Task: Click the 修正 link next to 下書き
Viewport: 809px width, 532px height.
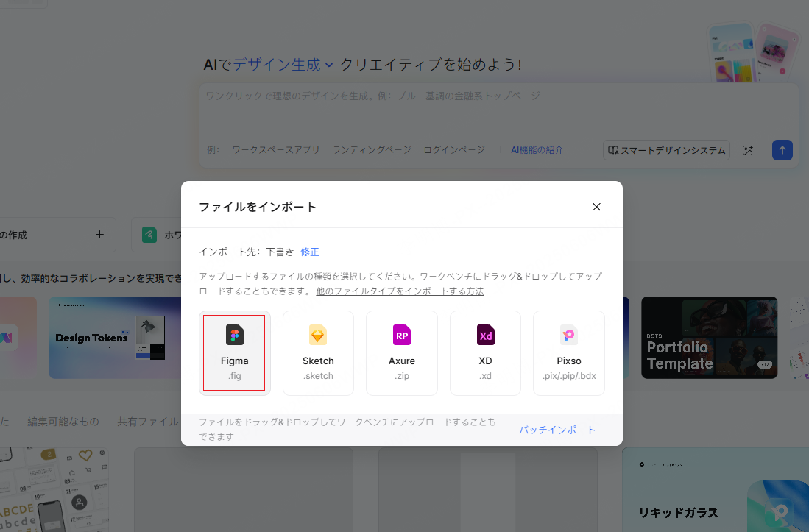Action: (310, 252)
